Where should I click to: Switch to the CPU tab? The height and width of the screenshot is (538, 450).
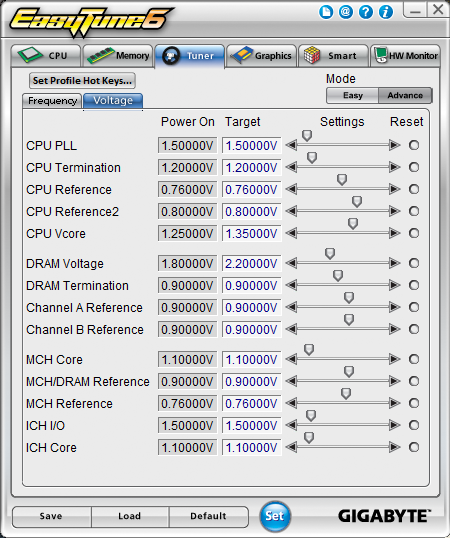(46, 56)
